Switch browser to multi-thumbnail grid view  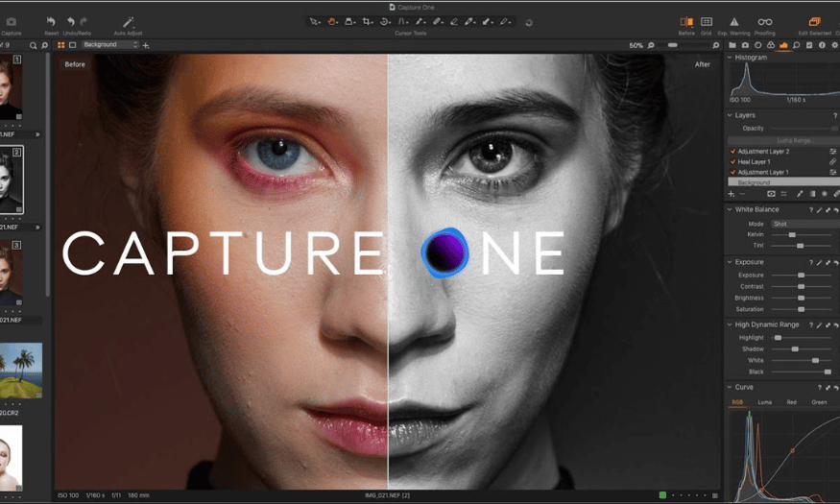[61, 45]
